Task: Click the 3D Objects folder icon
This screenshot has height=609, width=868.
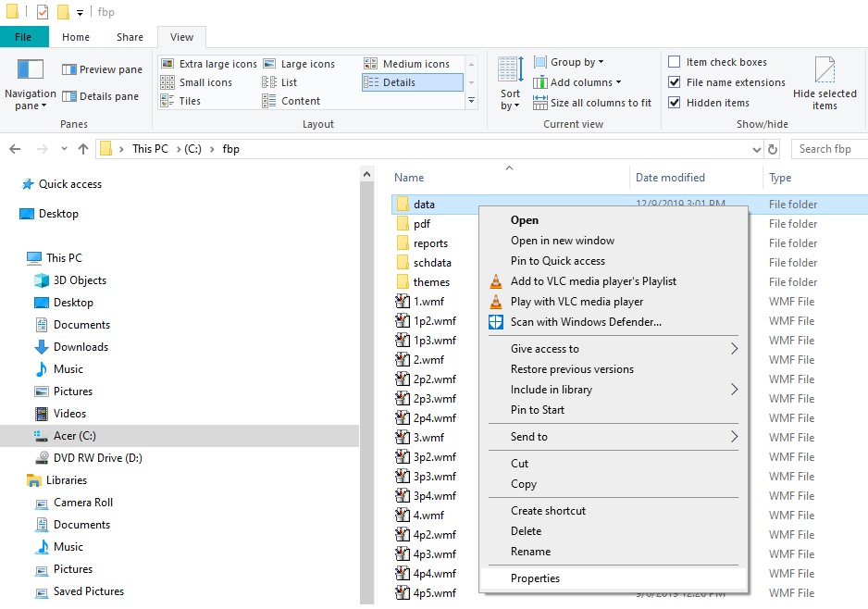Action: point(42,280)
